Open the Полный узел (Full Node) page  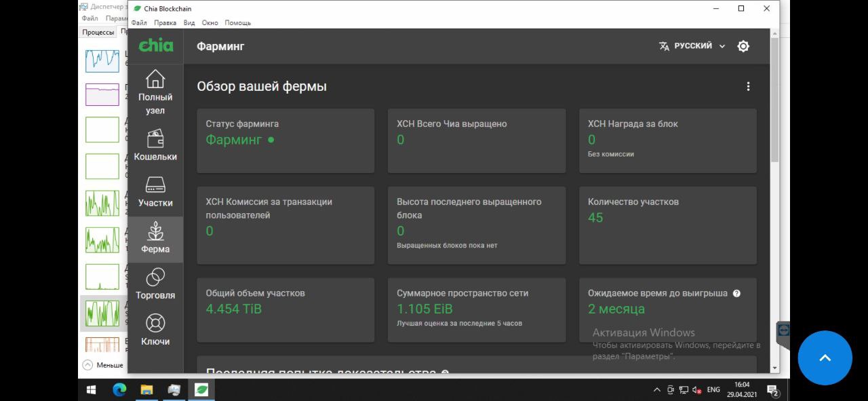point(155,92)
